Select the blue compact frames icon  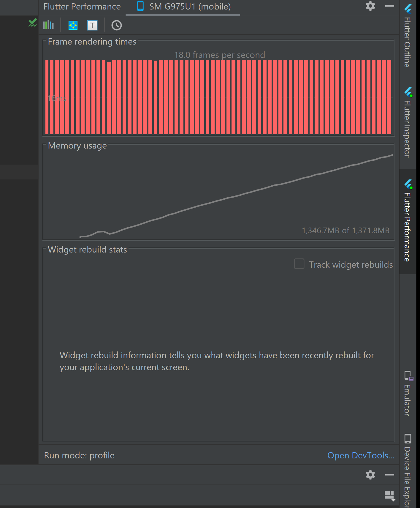coord(73,25)
